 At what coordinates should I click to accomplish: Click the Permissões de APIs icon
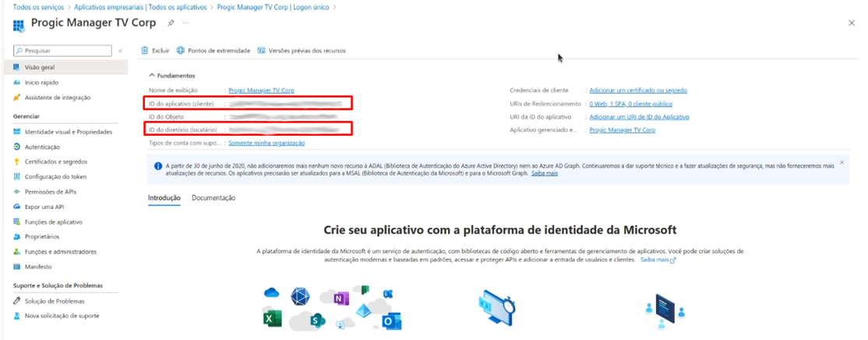pos(16,192)
